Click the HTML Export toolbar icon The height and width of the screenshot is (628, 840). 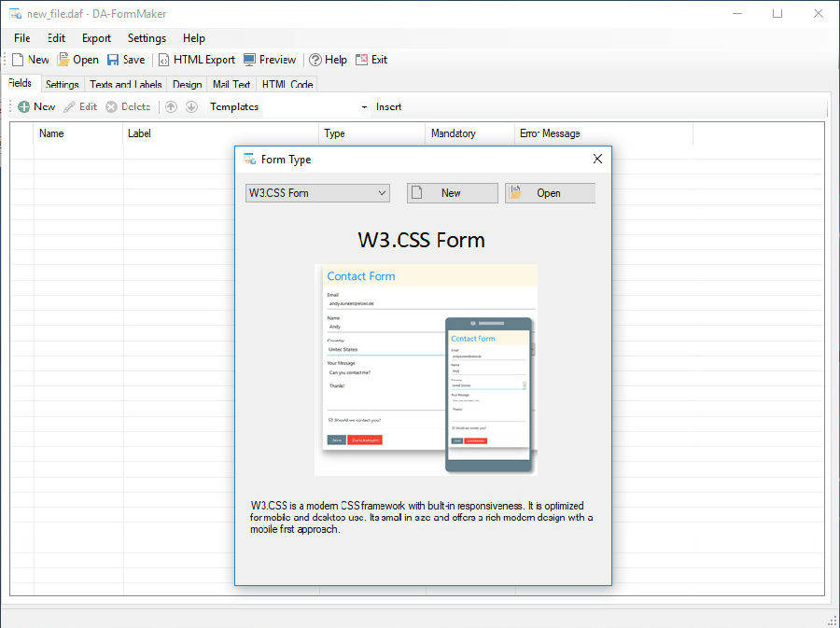(x=164, y=60)
